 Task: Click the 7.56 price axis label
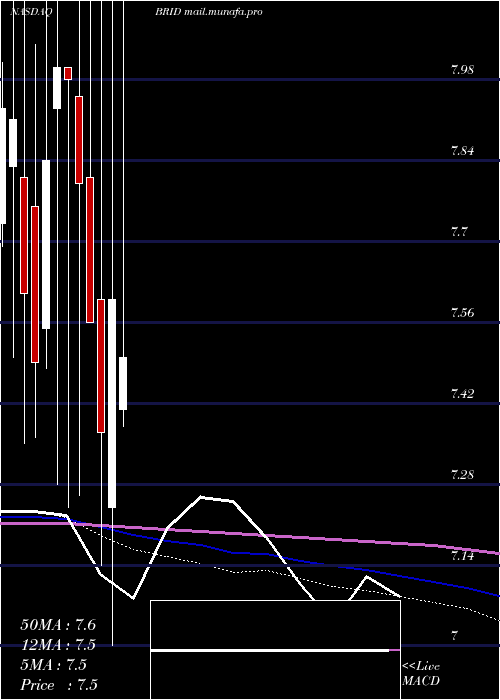tap(462, 312)
